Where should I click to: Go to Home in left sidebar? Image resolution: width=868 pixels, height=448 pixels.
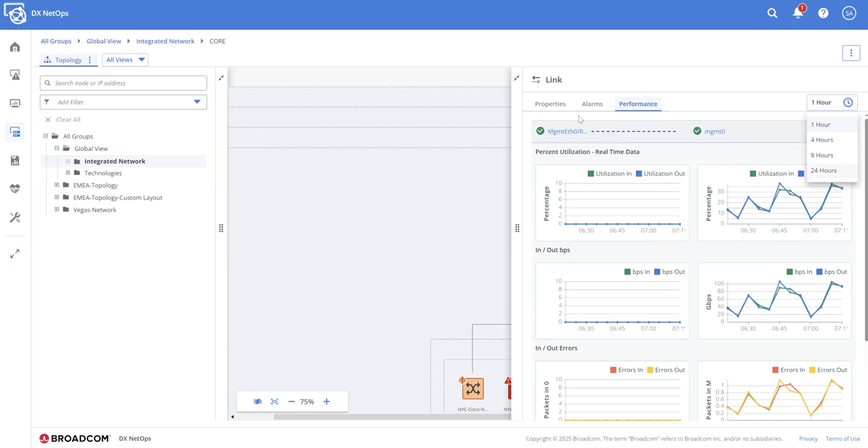15,47
